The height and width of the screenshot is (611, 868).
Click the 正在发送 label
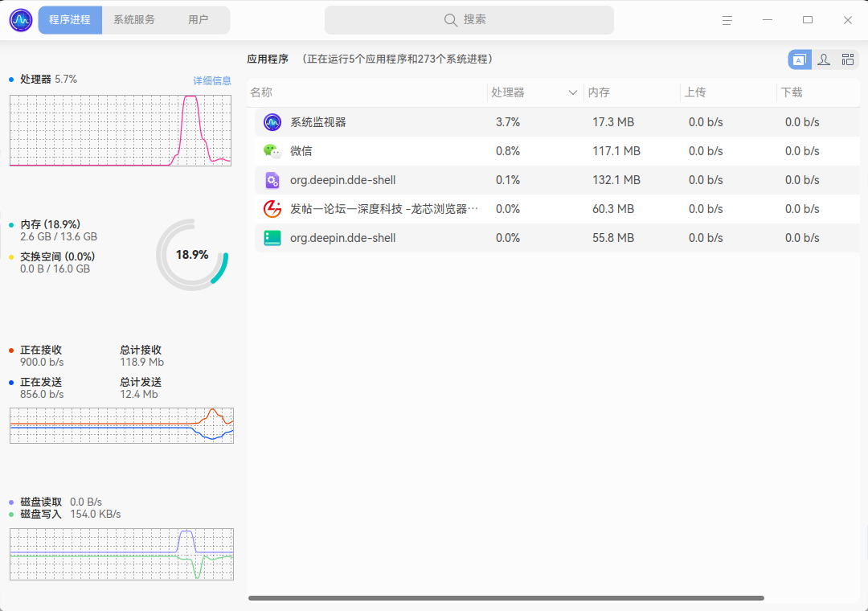point(41,382)
